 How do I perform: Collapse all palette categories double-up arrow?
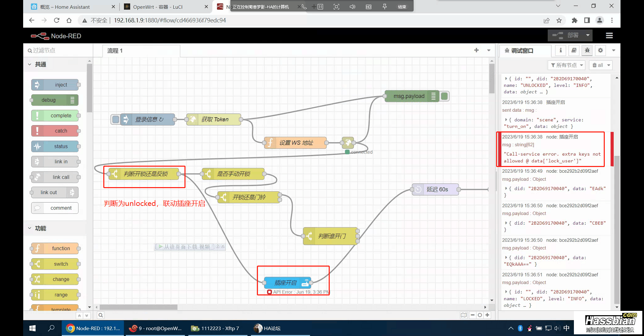point(79,316)
